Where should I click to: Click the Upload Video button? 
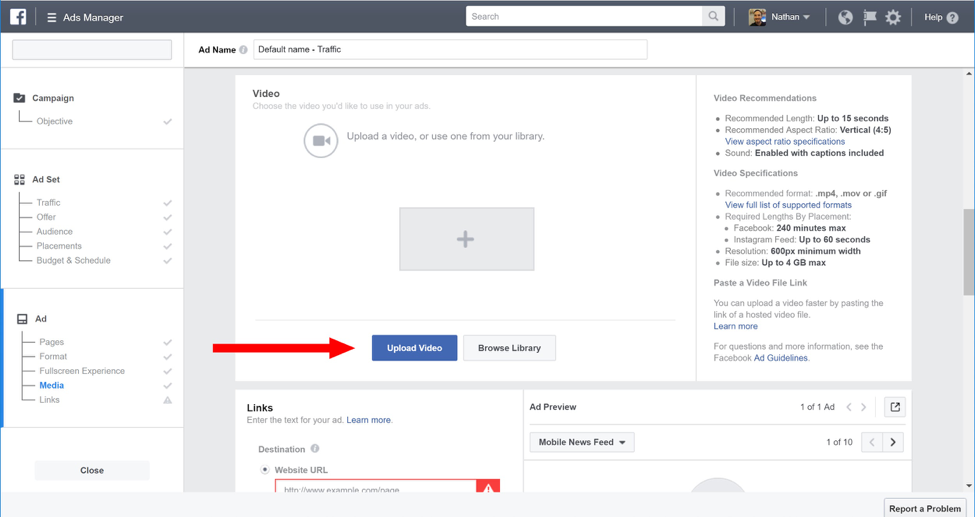(x=414, y=348)
